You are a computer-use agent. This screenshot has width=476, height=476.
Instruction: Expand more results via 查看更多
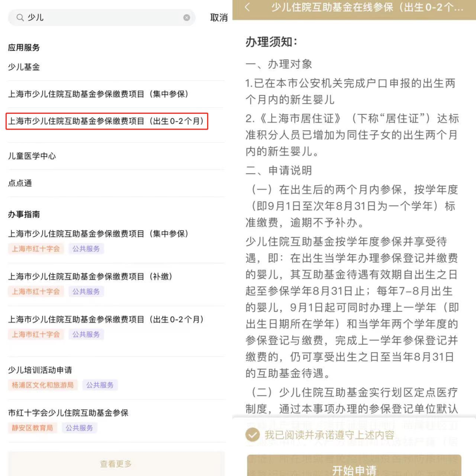coord(115,464)
